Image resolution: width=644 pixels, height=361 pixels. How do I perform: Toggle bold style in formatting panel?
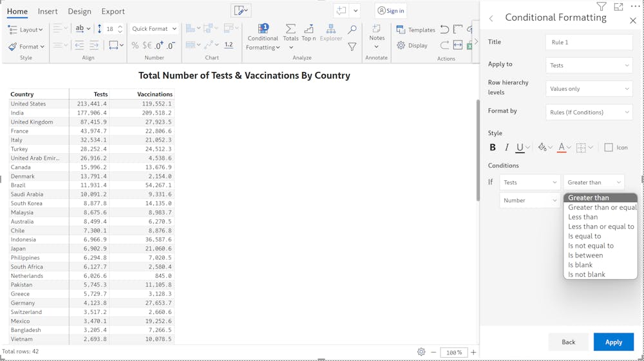click(x=493, y=147)
